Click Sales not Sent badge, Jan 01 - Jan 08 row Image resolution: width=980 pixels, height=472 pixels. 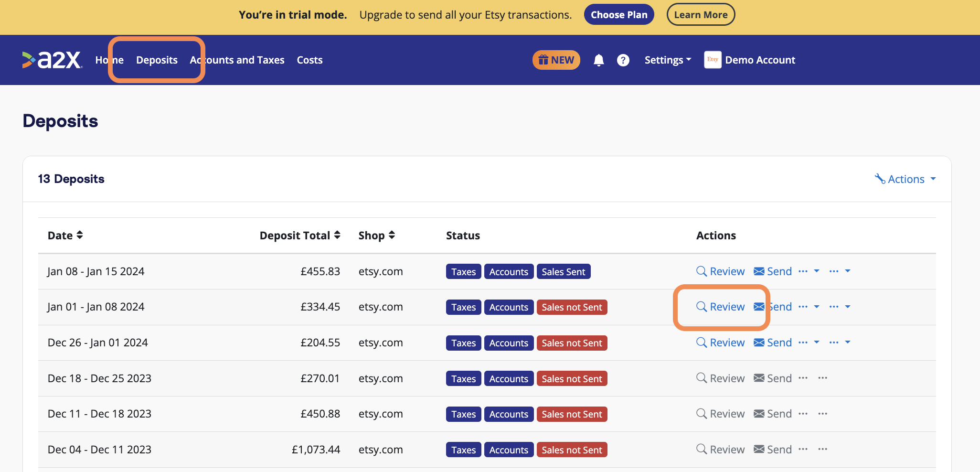click(x=572, y=307)
